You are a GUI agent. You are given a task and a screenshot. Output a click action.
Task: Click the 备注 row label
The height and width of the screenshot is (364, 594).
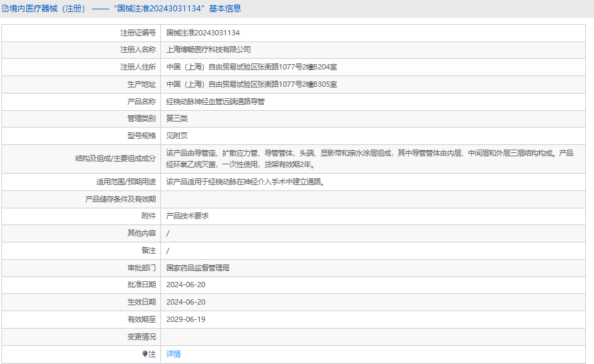tap(148, 250)
